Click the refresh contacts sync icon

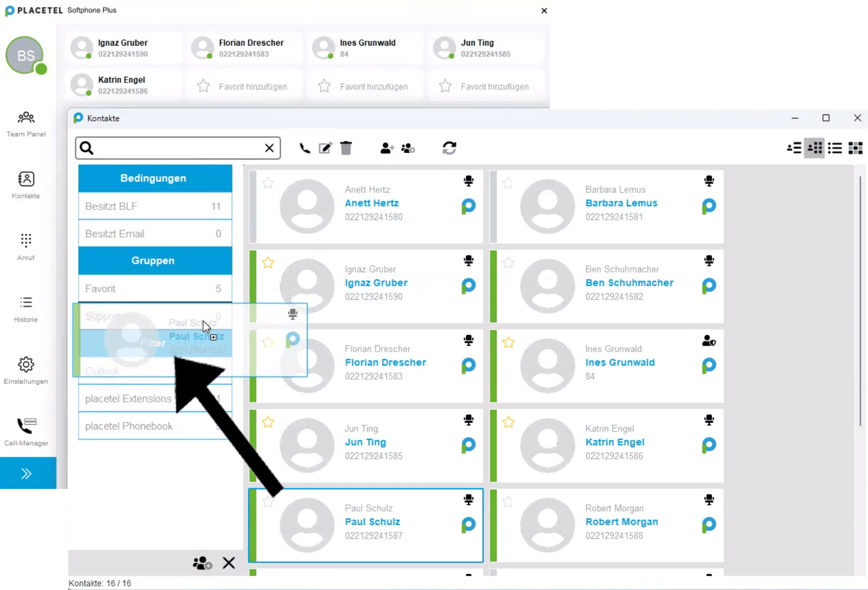coord(449,148)
